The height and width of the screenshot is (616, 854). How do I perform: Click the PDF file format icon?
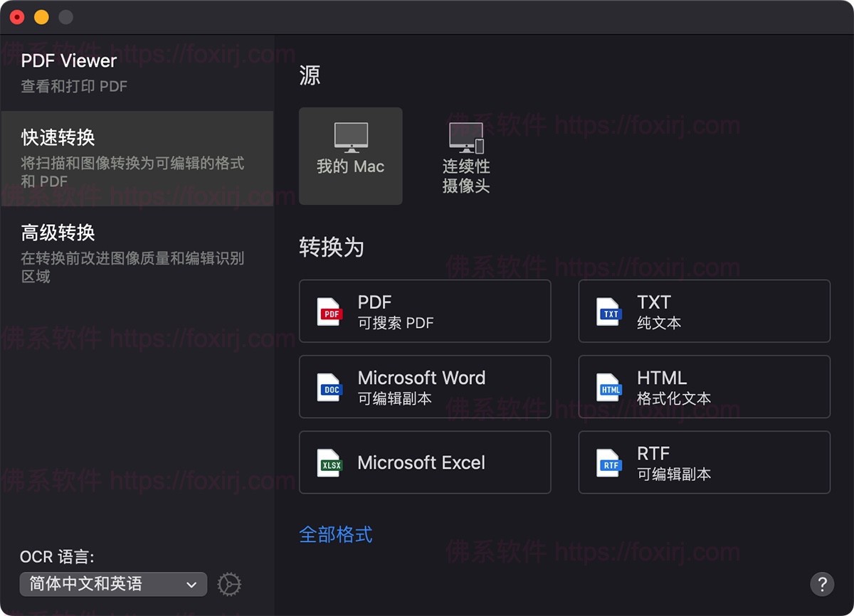tap(330, 312)
